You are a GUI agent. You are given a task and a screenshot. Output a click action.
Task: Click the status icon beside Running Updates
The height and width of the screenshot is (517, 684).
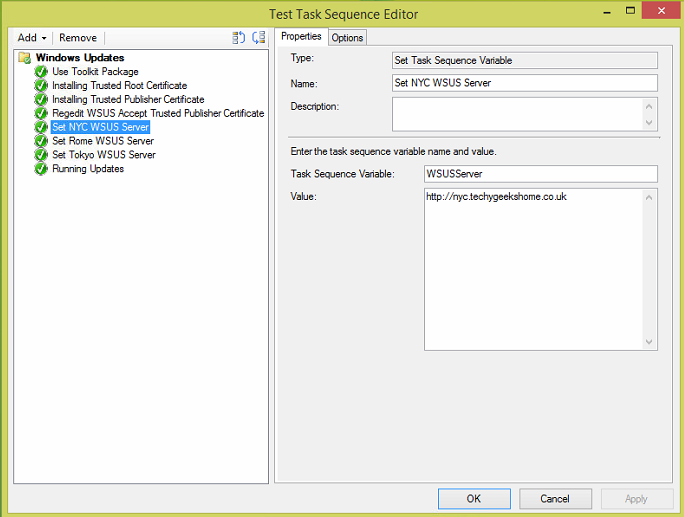tap(41, 169)
